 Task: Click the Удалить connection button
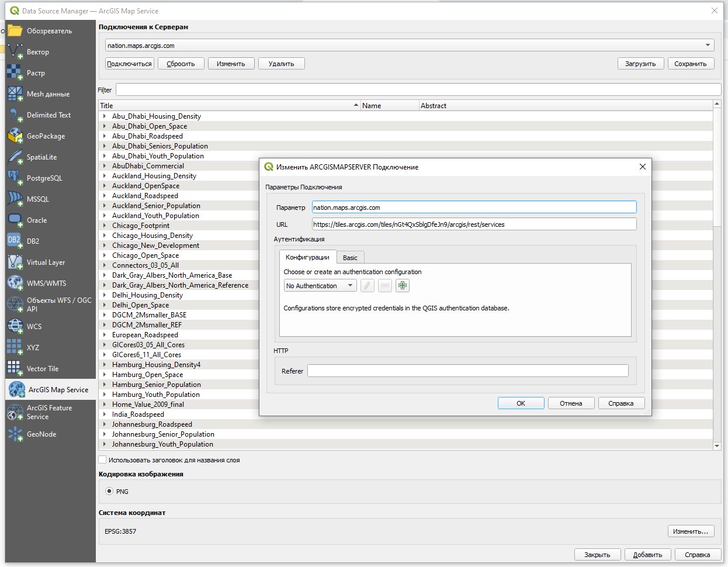point(281,64)
